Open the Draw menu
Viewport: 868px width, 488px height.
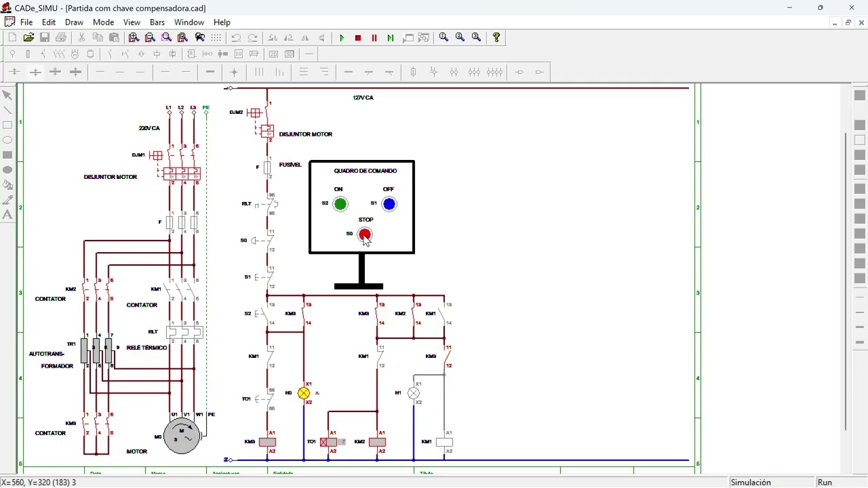pyautogui.click(x=74, y=22)
